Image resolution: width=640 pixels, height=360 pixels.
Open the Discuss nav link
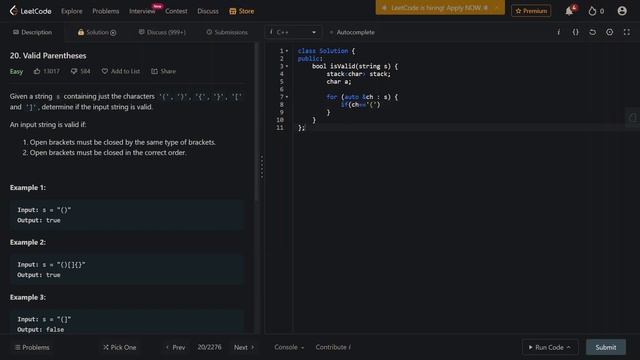pyautogui.click(x=208, y=11)
